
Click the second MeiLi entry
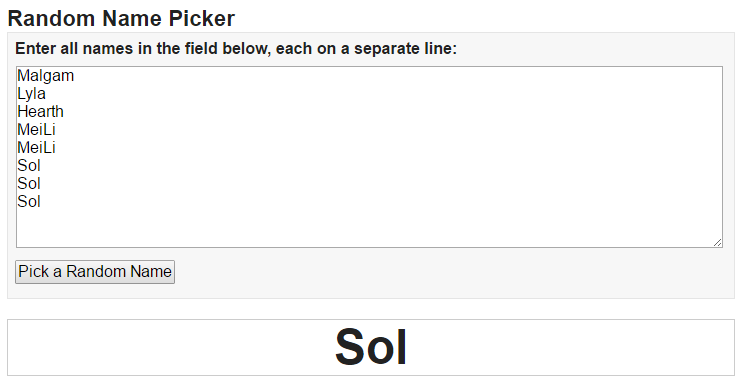click(x=36, y=148)
